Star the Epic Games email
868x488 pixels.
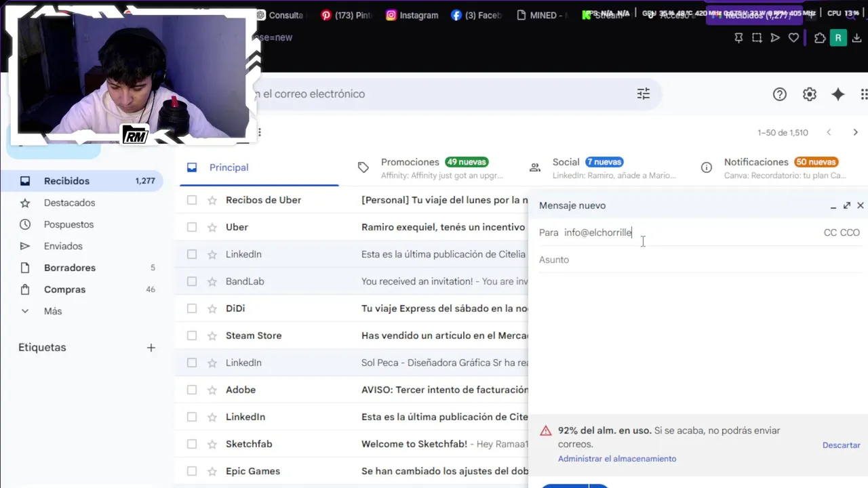coord(212,471)
